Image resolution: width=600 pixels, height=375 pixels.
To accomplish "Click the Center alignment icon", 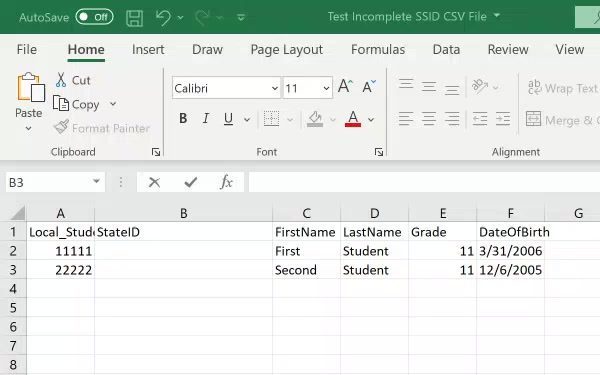I will [x=429, y=119].
